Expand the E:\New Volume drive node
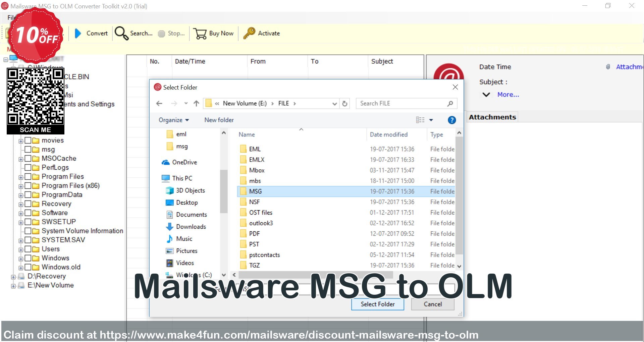The image size is (644, 342). (13, 286)
